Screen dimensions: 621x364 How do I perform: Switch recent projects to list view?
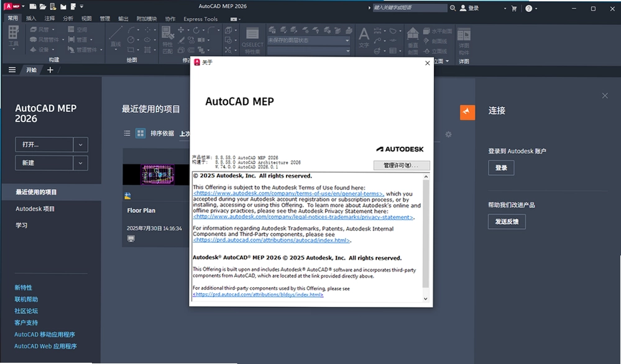pyautogui.click(x=127, y=134)
